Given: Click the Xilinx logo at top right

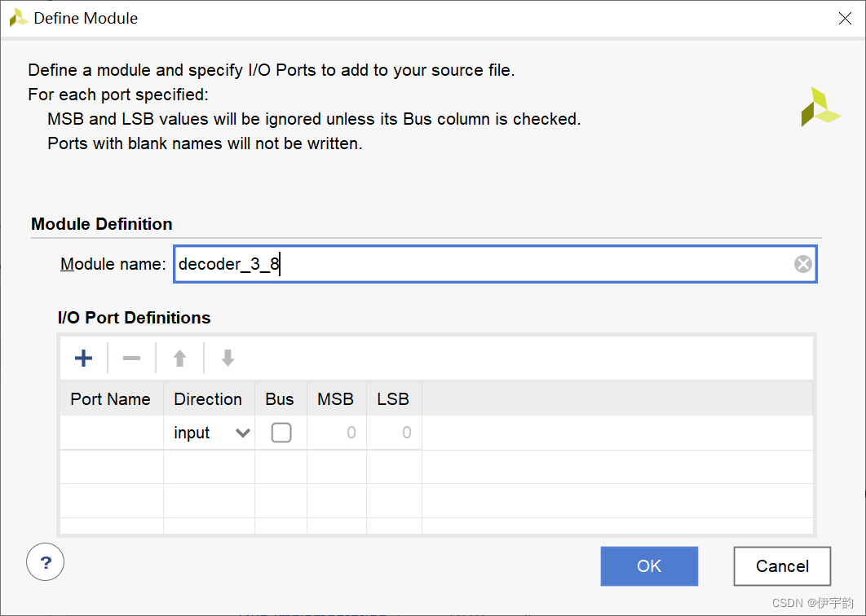Looking at the screenshot, I should (819, 107).
